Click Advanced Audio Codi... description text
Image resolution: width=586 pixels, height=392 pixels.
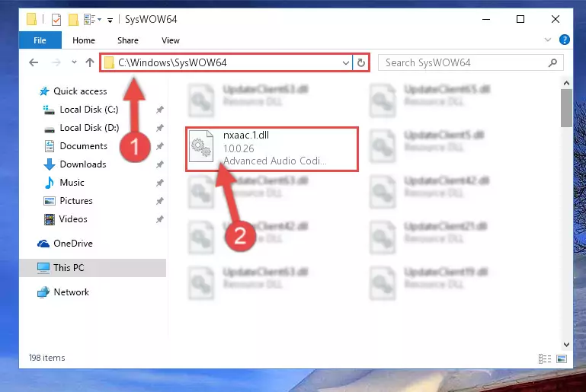(274, 161)
